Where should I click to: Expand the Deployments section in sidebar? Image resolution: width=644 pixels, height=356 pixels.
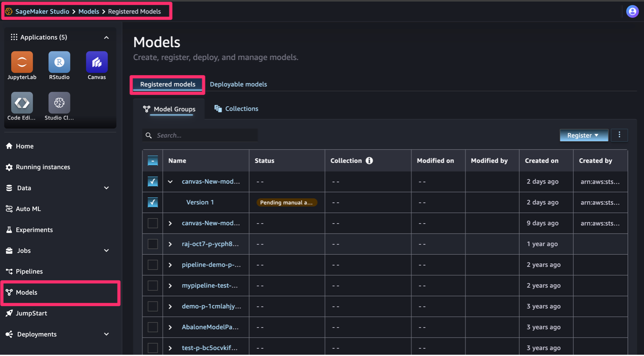pyautogui.click(x=106, y=334)
